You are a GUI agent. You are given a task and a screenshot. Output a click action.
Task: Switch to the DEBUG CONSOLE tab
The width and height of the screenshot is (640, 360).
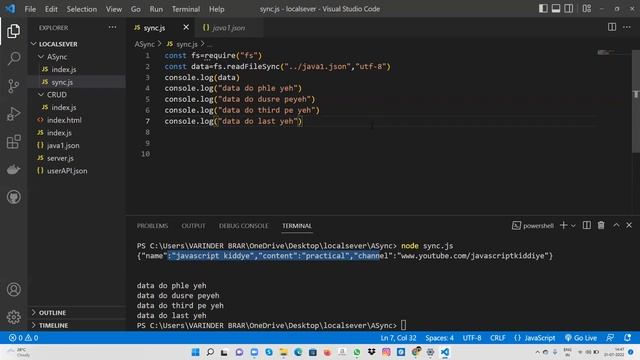(244, 226)
